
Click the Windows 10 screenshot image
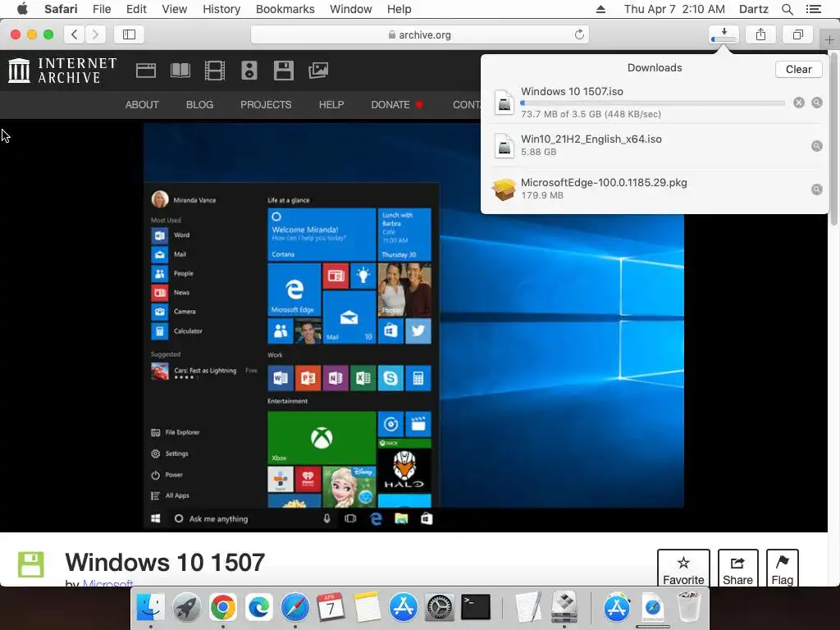click(x=413, y=326)
